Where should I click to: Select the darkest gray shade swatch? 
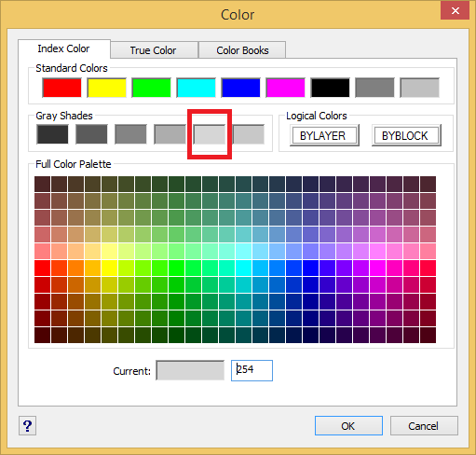[x=52, y=134]
